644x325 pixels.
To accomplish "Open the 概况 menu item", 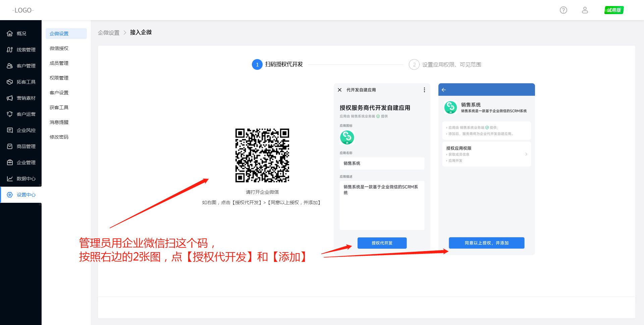I will tap(21, 34).
